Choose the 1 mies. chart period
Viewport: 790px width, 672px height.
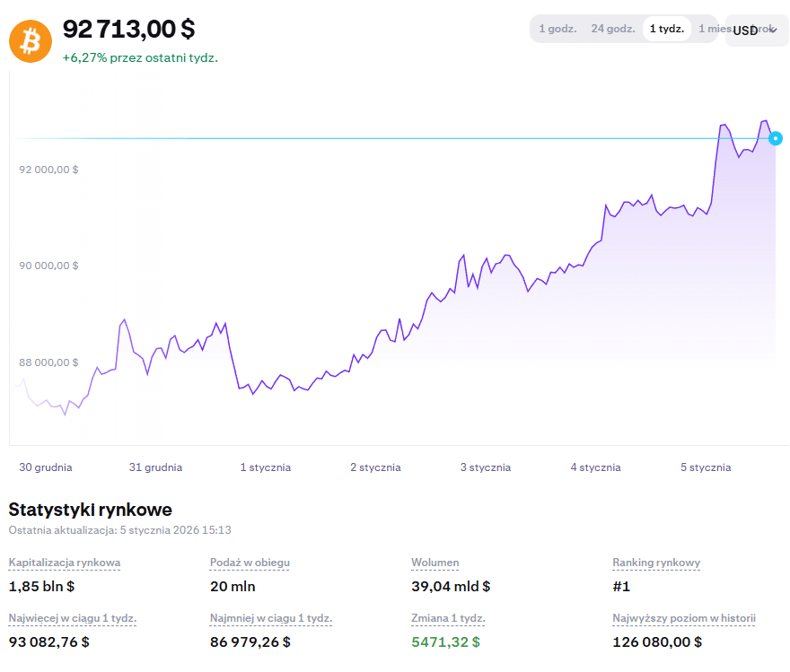pyautogui.click(x=709, y=29)
